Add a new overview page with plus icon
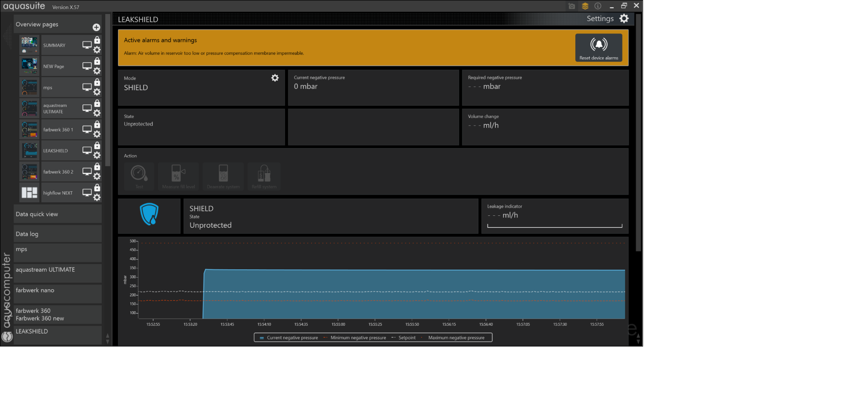 point(96,27)
